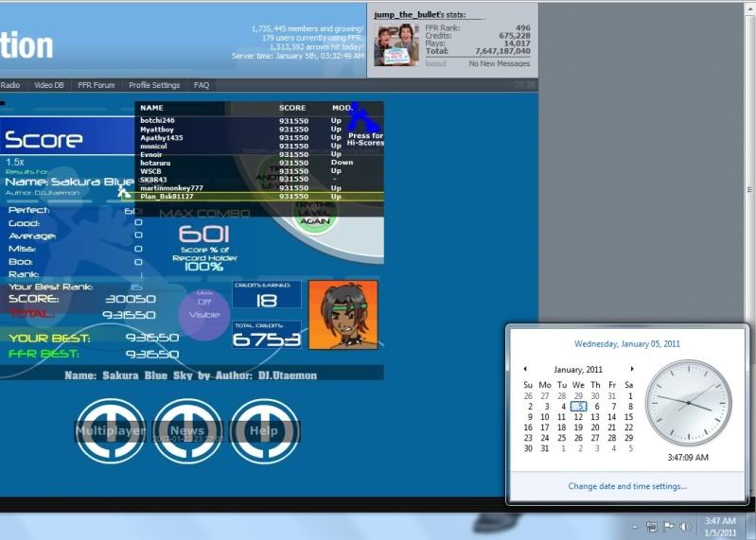Click the network tray icon
Image resolution: width=756 pixels, height=540 pixels.
(652, 526)
